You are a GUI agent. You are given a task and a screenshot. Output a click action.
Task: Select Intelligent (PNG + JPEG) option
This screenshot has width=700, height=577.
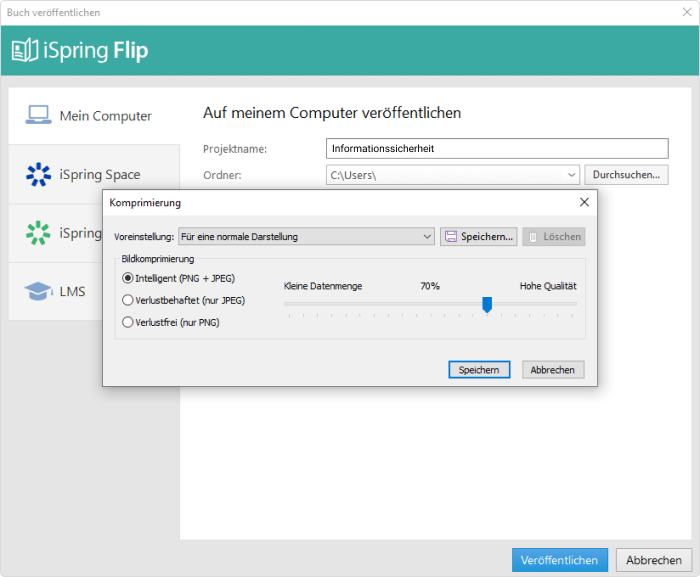click(x=179, y=278)
